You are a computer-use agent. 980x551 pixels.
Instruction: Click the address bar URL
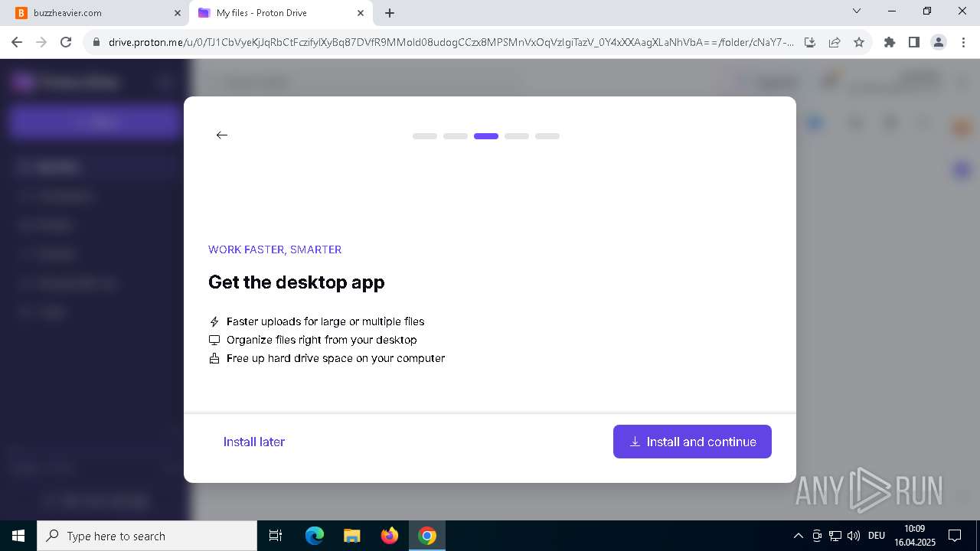pyautogui.click(x=451, y=42)
